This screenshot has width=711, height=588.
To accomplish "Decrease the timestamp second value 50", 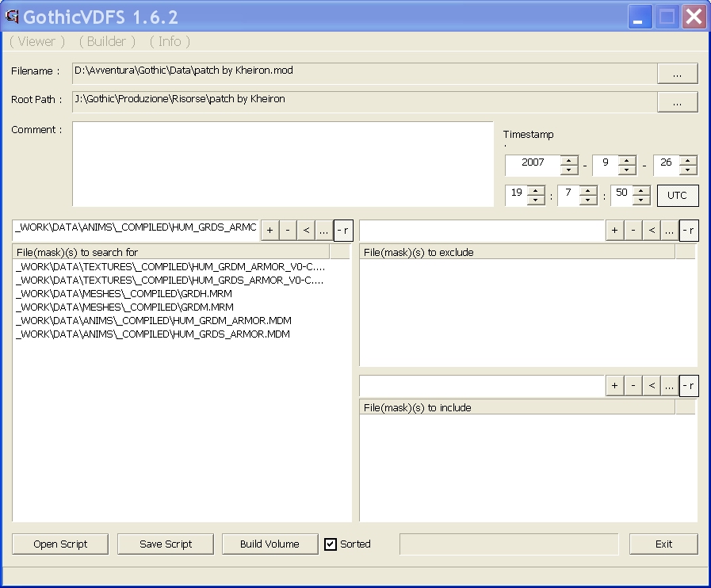I will [640, 200].
